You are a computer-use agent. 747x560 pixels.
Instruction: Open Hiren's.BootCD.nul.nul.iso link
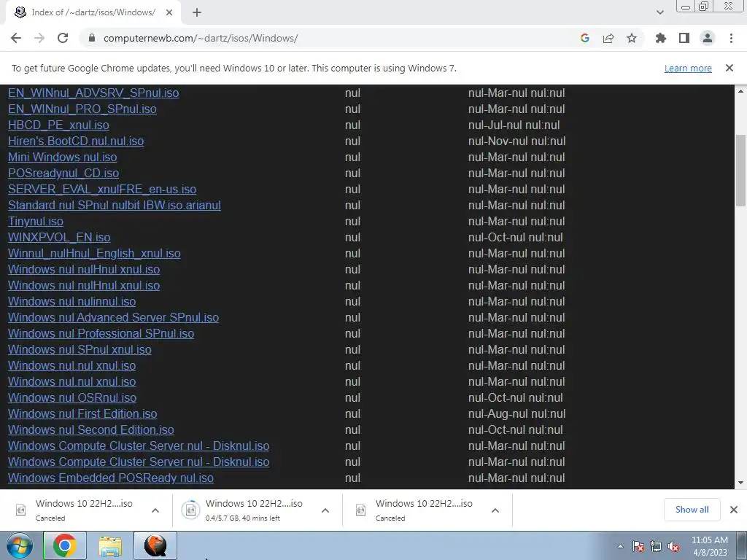[76, 141]
